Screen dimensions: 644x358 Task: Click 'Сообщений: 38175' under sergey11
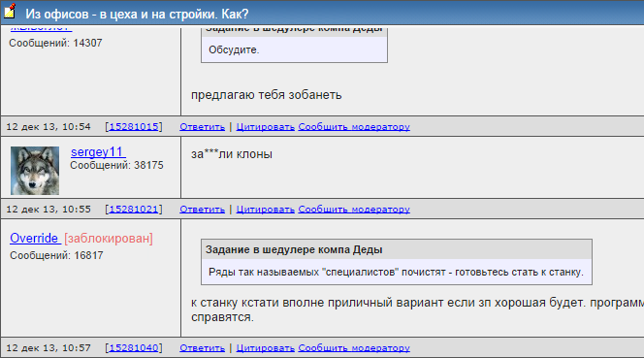click(x=116, y=165)
